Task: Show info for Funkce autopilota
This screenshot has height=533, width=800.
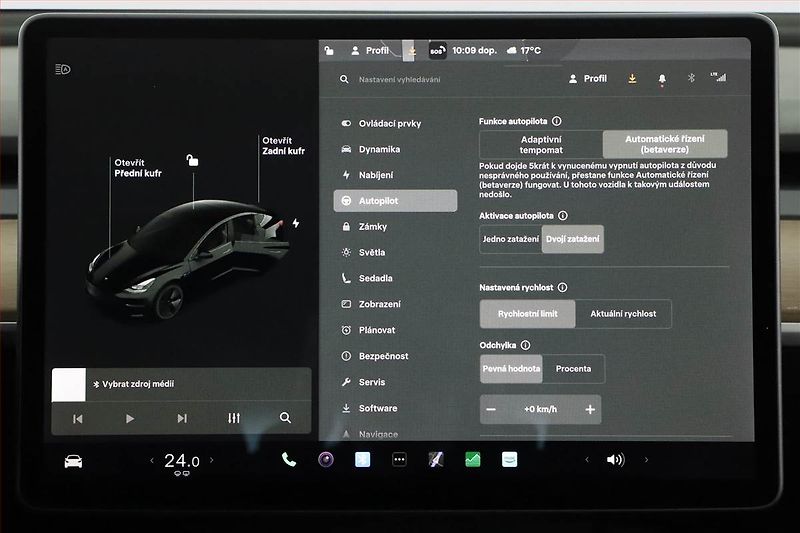Action: coord(557,121)
